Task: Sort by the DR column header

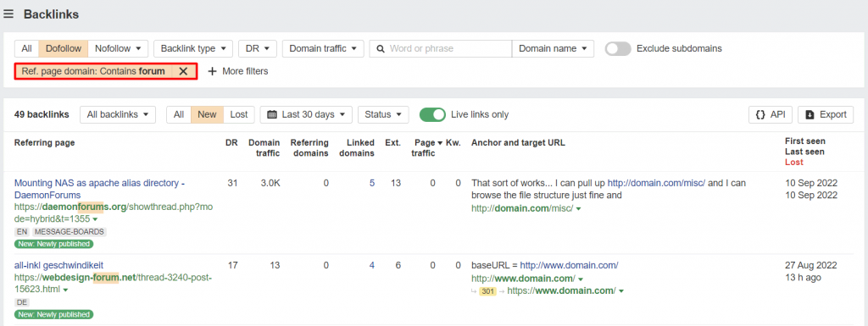Action: pos(231,142)
